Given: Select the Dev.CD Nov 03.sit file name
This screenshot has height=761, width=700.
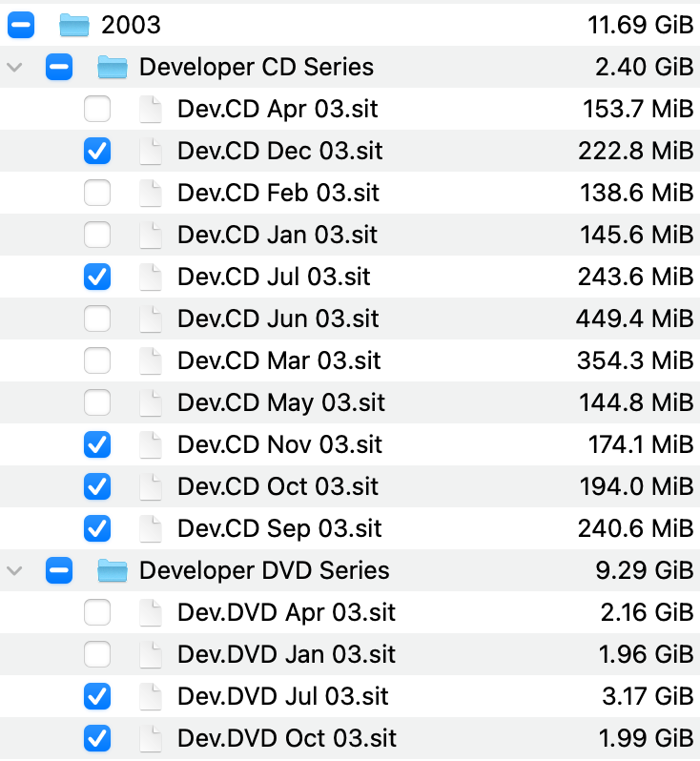Looking at the screenshot, I should pos(279,444).
